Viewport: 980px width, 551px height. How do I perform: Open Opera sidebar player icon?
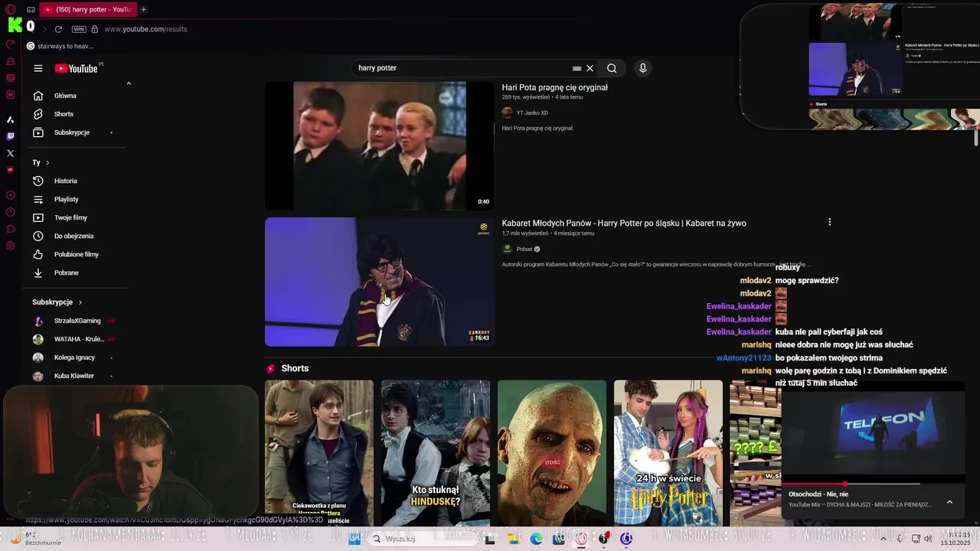pyautogui.click(x=10, y=195)
